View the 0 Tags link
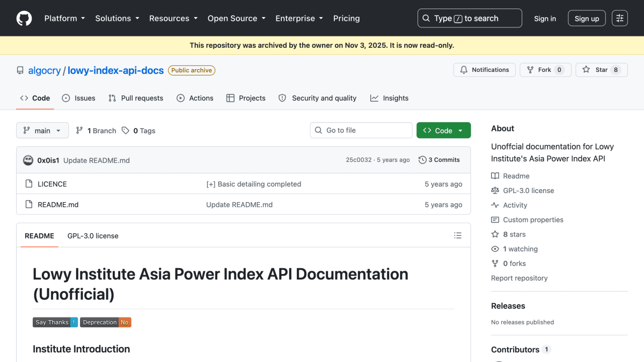The width and height of the screenshot is (644, 362). (x=138, y=130)
